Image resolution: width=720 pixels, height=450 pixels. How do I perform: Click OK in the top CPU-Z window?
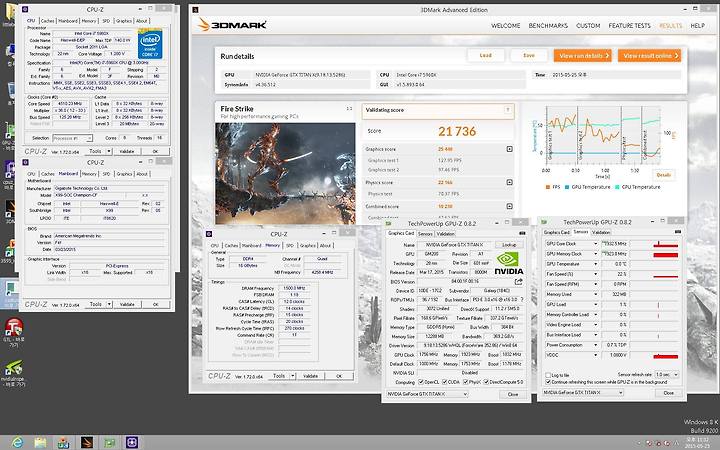(155, 151)
